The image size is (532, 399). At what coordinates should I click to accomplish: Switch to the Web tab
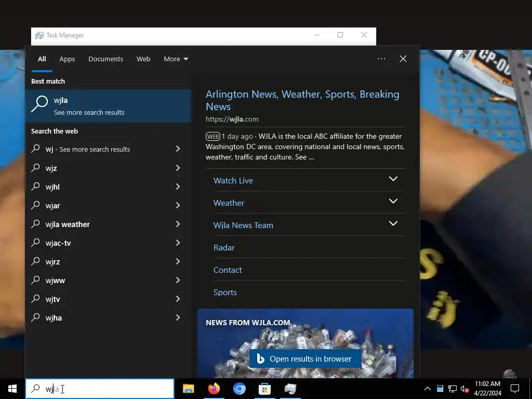click(x=143, y=59)
